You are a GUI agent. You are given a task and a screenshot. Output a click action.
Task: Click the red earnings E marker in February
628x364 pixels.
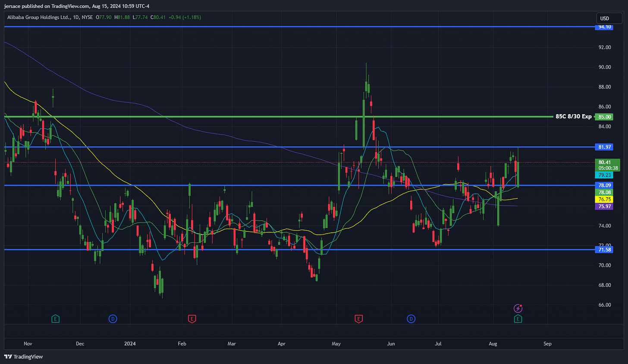192,319
